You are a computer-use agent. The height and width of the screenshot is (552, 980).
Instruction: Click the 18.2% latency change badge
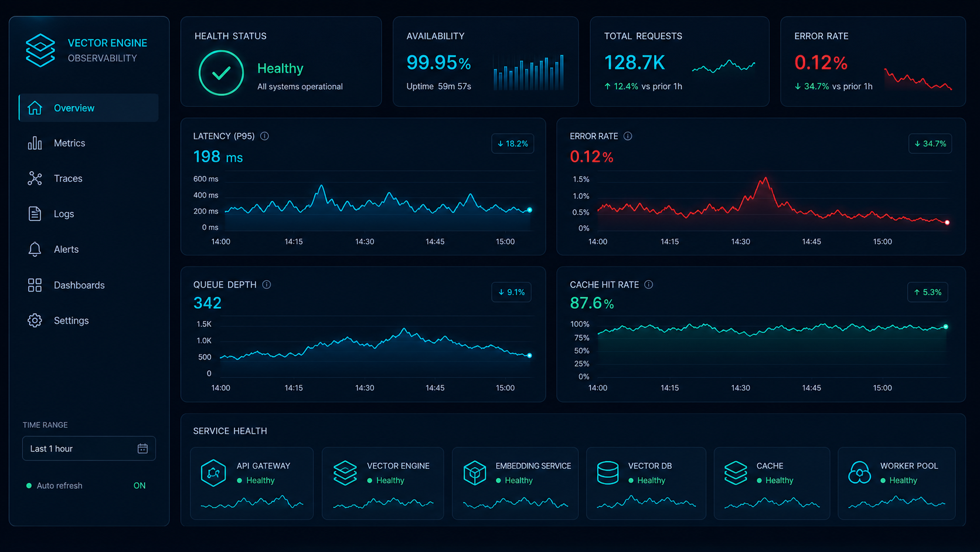(x=512, y=144)
